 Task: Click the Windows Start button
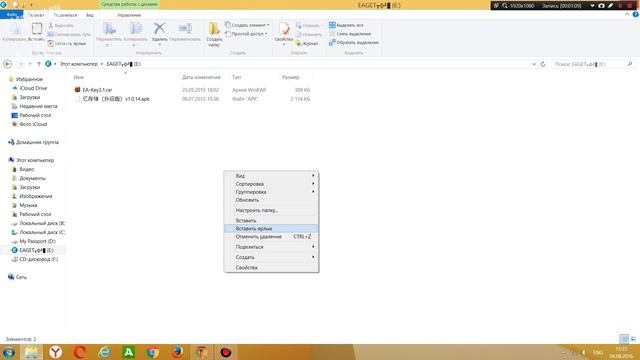(9, 352)
